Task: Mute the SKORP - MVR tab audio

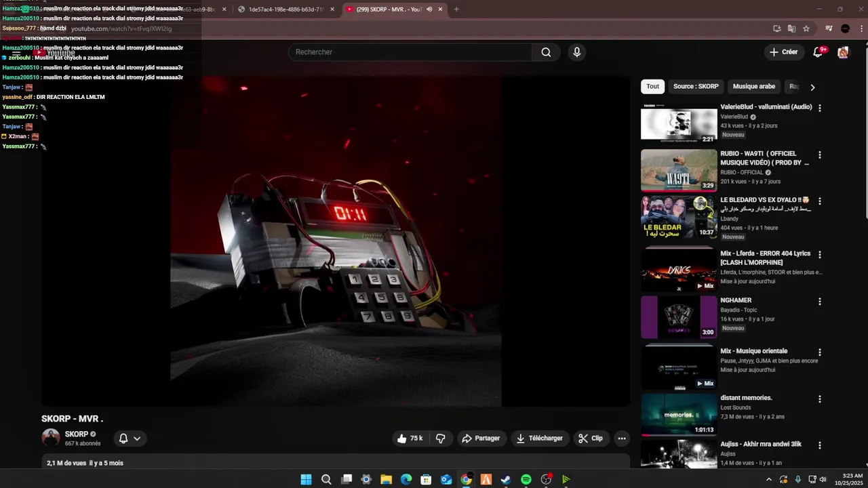Action: click(x=429, y=9)
